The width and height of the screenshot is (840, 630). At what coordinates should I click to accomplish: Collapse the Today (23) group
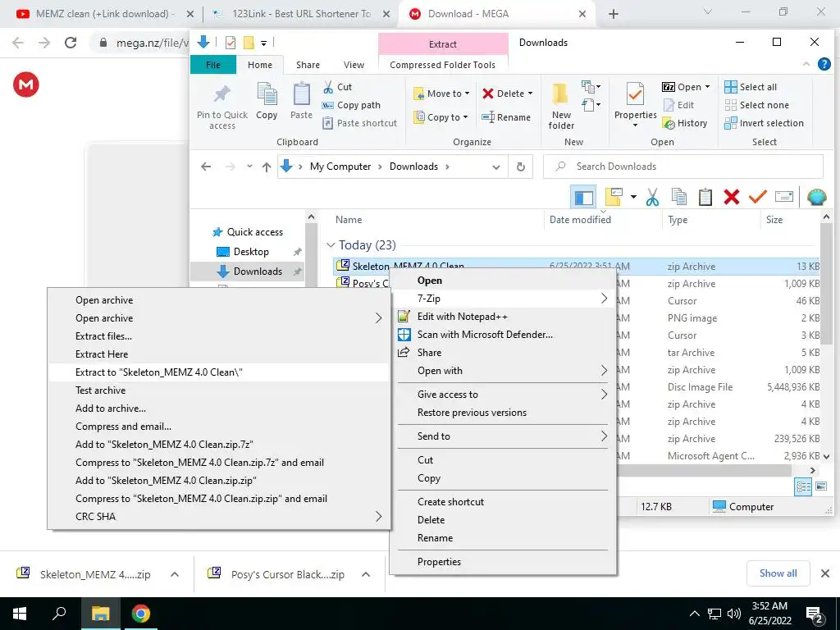[x=331, y=245]
